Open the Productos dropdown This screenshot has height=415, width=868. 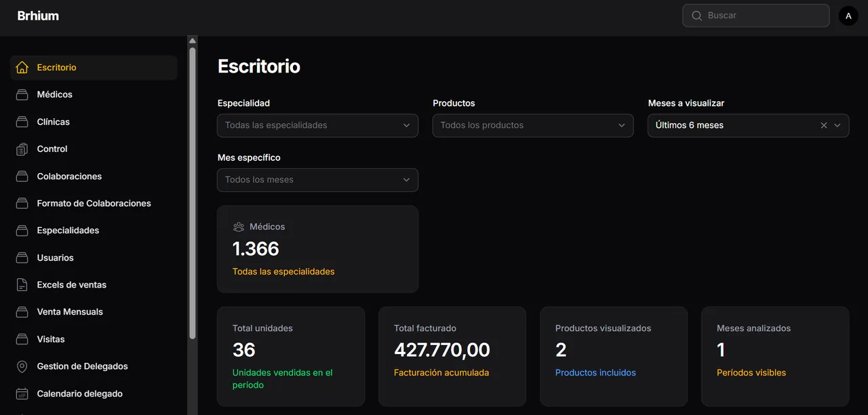tap(533, 125)
